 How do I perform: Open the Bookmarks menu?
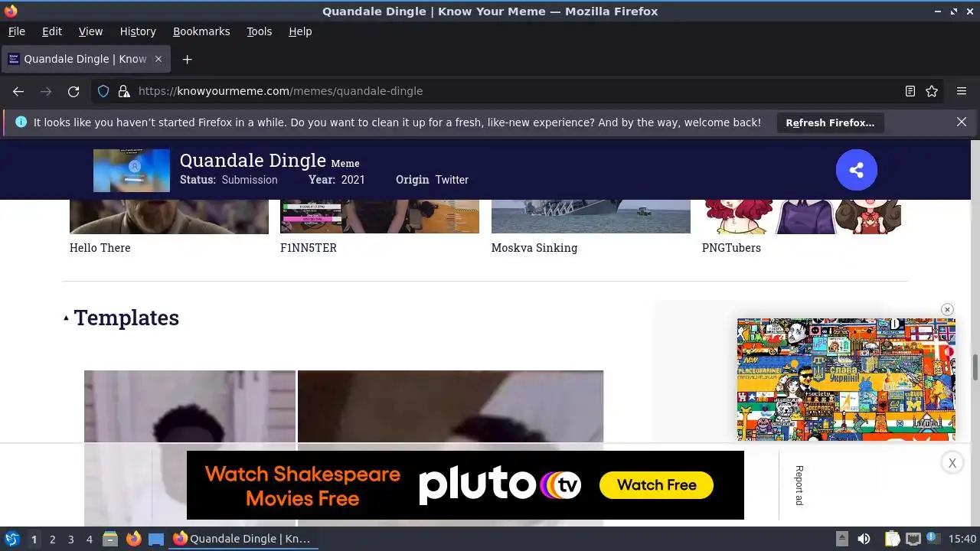coord(201,31)
